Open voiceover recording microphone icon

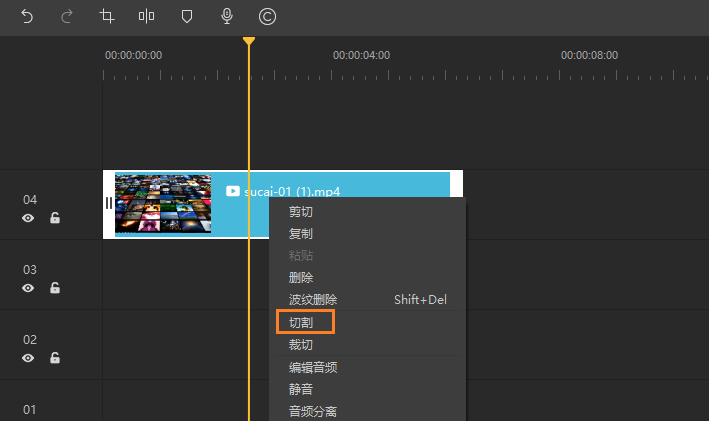click(227, 17)
